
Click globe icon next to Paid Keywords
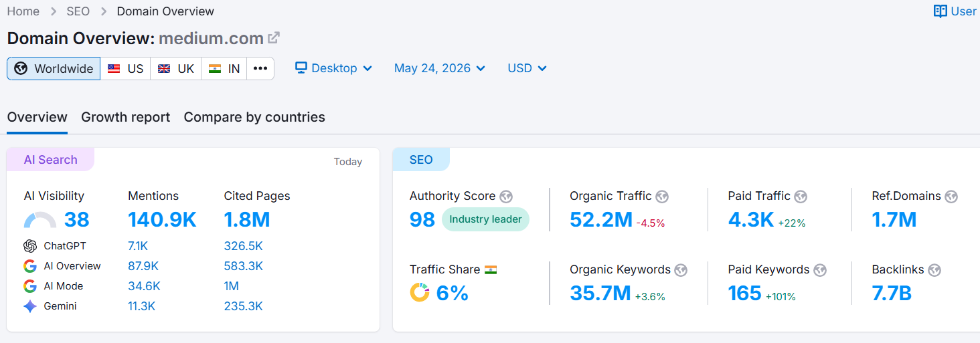(820, 270)
